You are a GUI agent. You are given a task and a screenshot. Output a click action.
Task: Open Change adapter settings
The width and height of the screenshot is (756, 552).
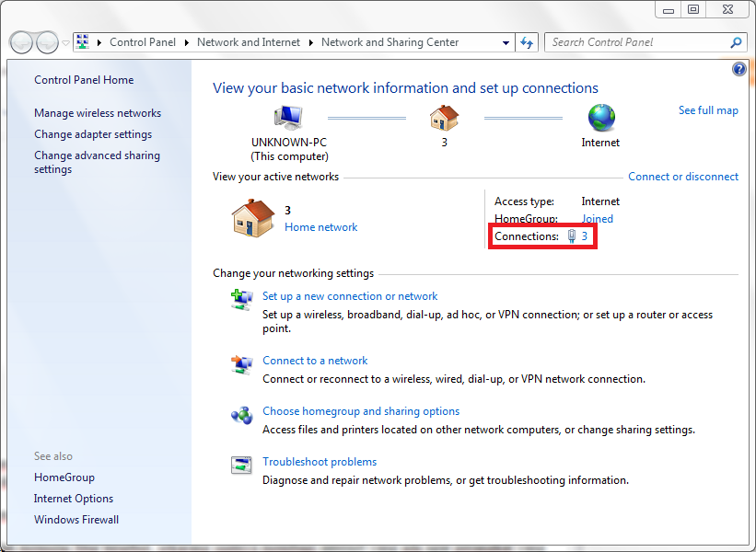click(93, 134)
